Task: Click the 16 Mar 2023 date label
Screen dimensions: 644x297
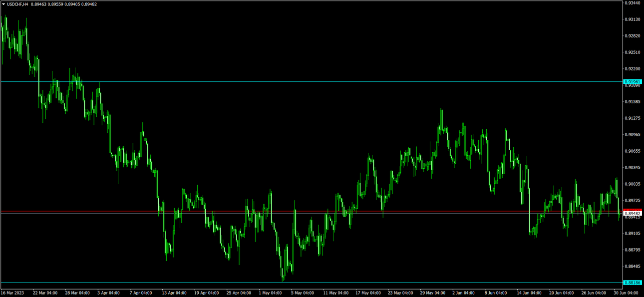Action: [x=12, y=293]
